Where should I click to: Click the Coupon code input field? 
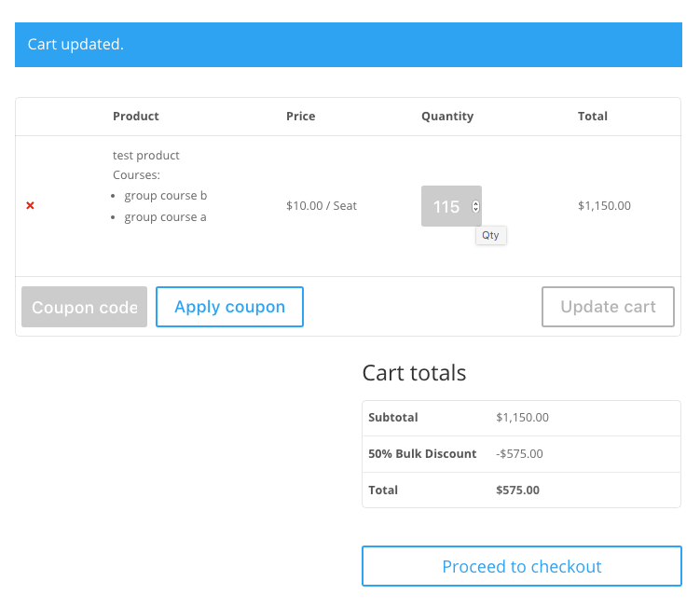point(85,307)
